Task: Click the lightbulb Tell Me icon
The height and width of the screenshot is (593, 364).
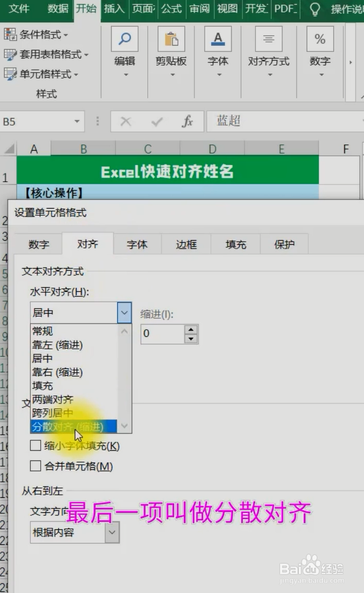Action: [x=314, y=9]
